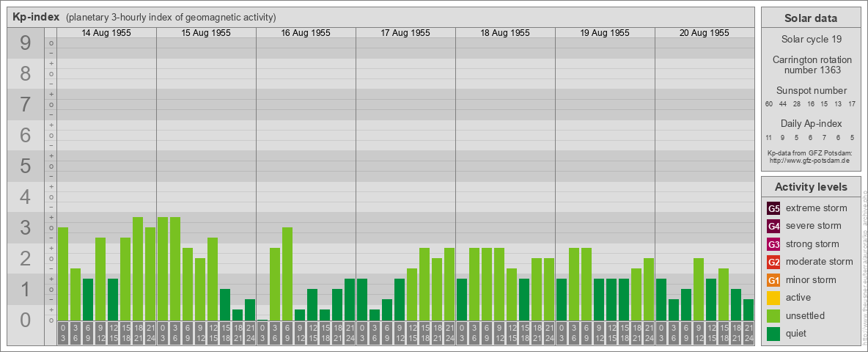Click 17 Aug 15-18 hour bar
Screen dimensions: 868x352
coord(424,285)
